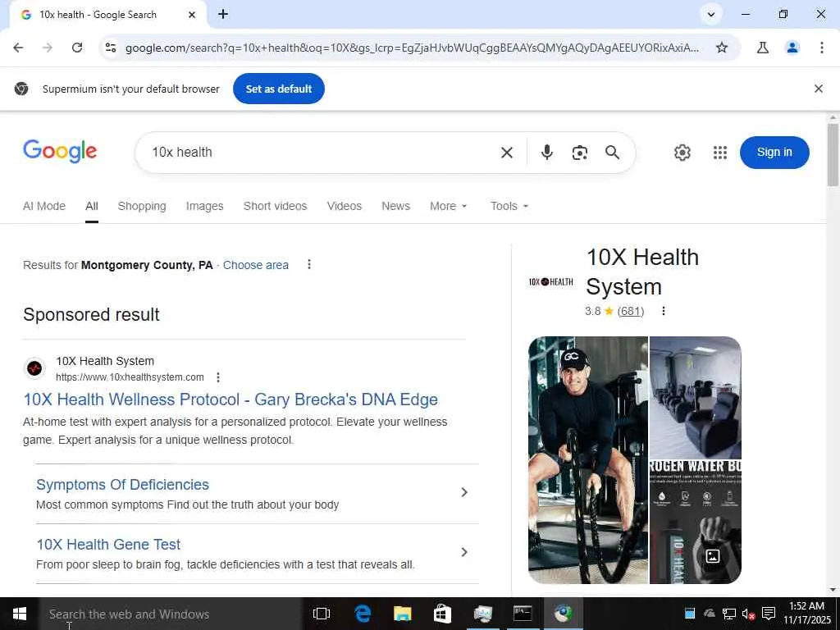Open Short videos tab
This screenshot has height=630, width=840.
tap(276, 206)
